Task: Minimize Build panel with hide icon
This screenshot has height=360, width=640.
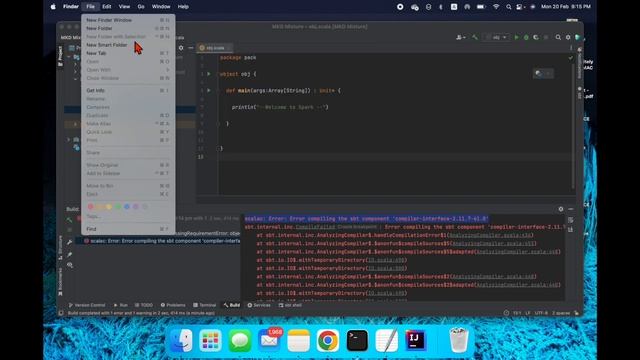Action: coord(571,209)
